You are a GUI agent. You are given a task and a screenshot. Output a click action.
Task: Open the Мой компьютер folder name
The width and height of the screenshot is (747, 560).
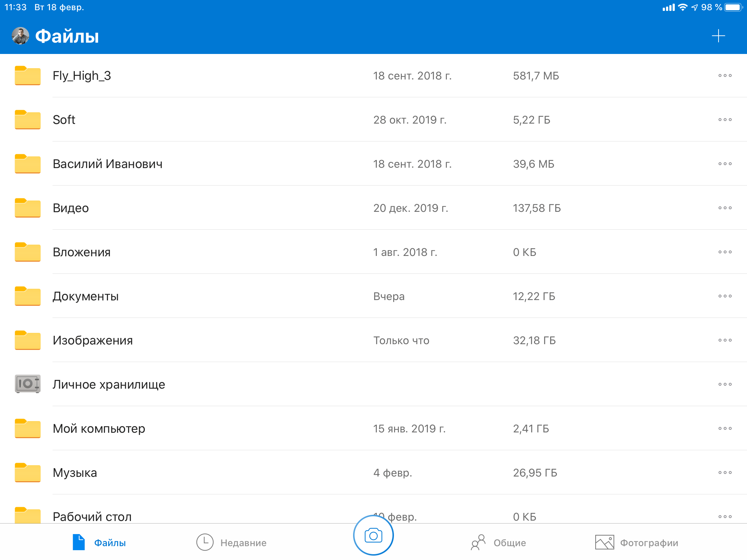pyautogui.click(x=99, y=428)
